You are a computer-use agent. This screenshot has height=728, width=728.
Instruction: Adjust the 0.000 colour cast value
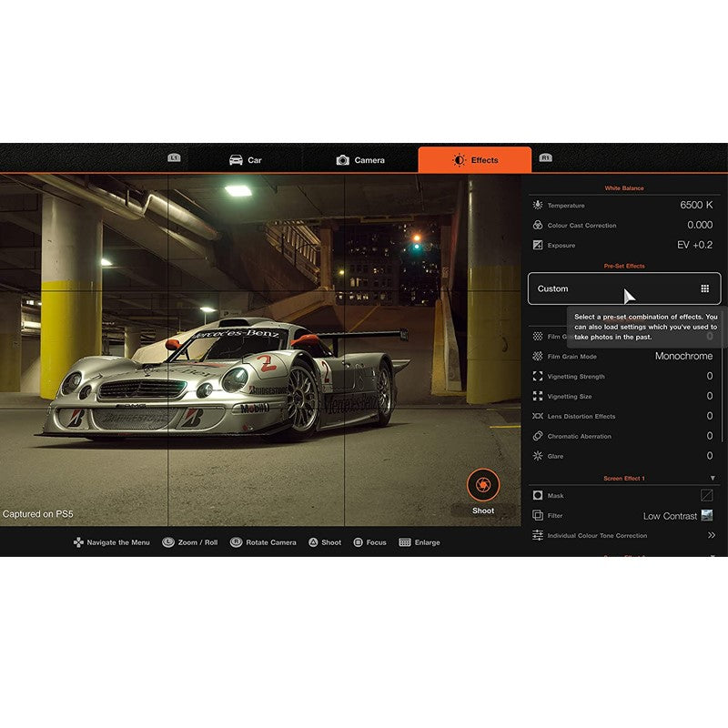(700, 225)
